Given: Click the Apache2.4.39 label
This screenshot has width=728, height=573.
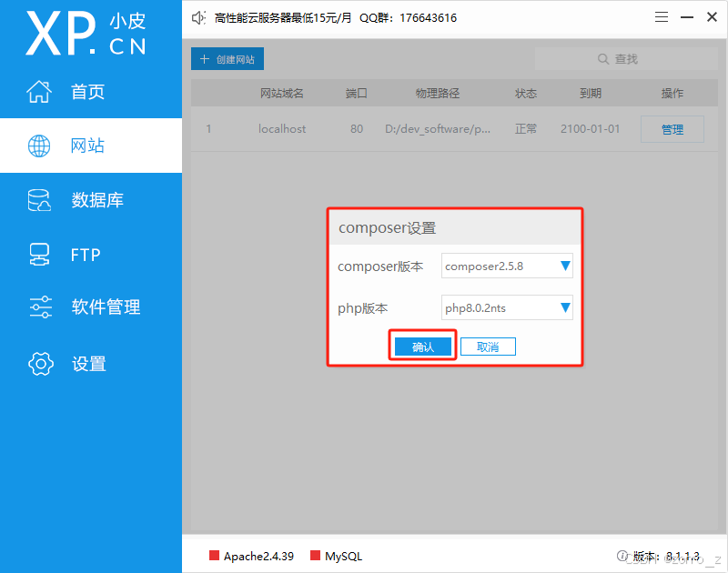Looking at the screenshot, I should coord(258,556).
